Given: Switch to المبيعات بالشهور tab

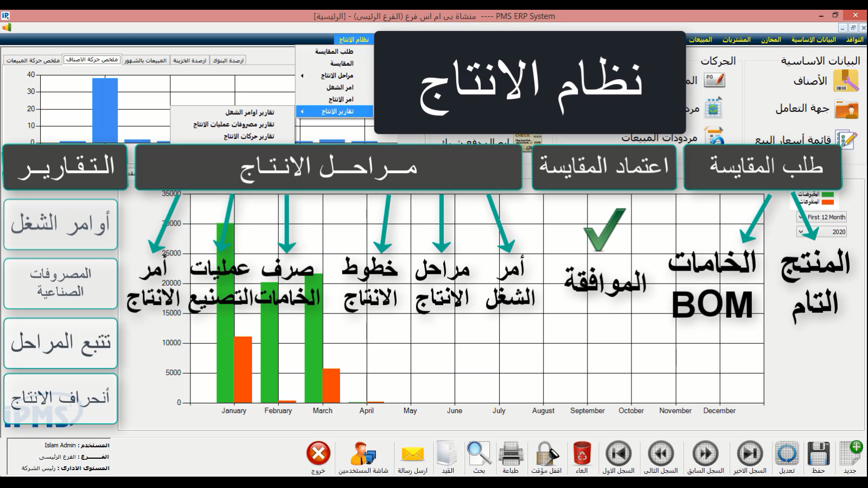Looking at the screenshot, I should pyautogui.click(x=145, y=60).
